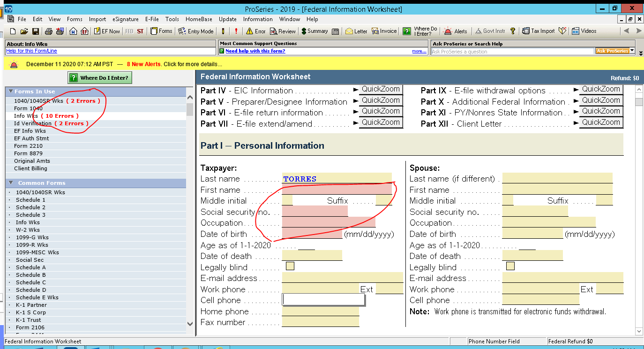QuickZoom to Part V Preparer/Designee Information
644x349 pixels.
point(381,100)
